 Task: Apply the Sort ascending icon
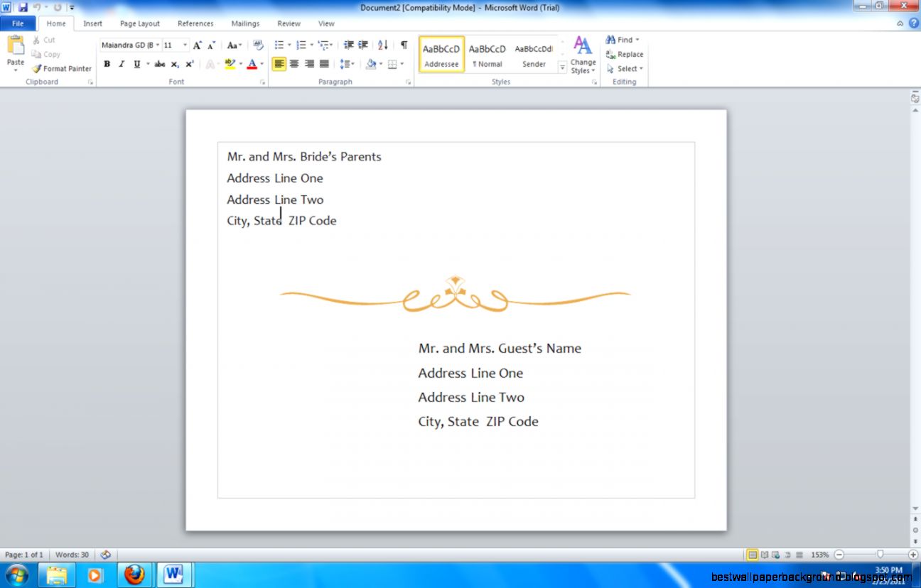[x=382, y=45]
